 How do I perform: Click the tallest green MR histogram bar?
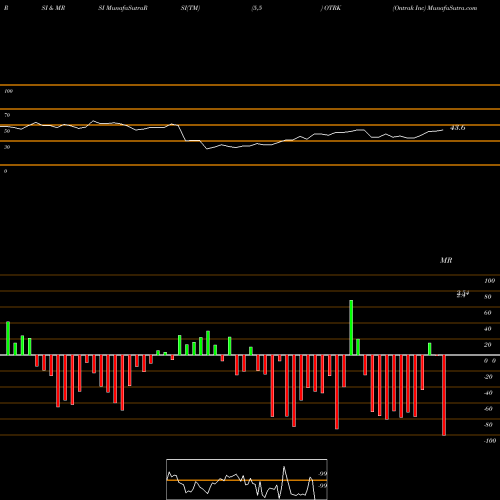[x=351, y=328]
